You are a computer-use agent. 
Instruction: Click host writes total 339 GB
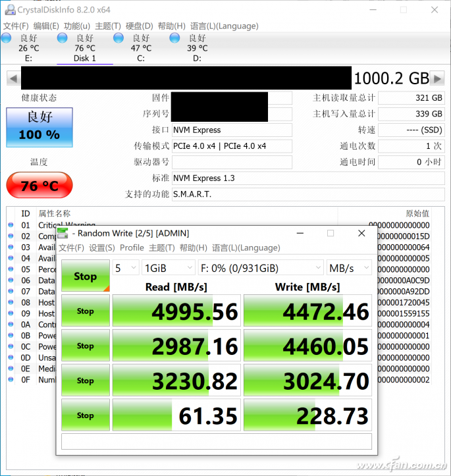411,114
